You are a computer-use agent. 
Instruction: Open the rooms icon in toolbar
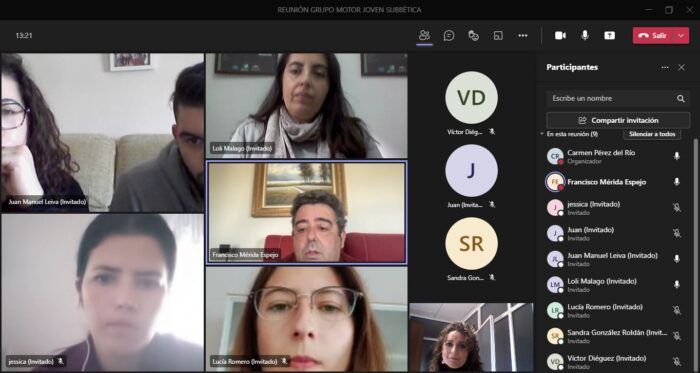point(498,36)
